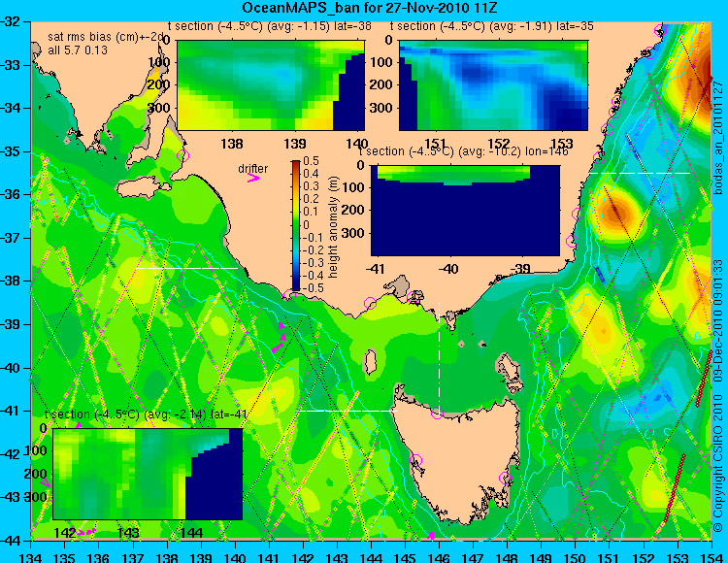Click the magenta station circle on Tasmania's west coast
The image size is (728, 563).
click(x=415, y=460)
